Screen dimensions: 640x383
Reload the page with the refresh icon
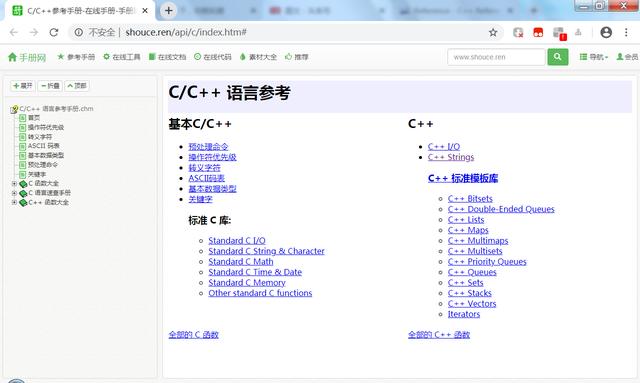(x=54, y=32)
